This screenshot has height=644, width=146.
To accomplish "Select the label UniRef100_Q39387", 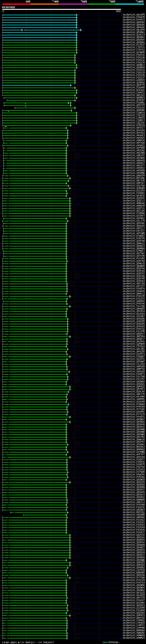I will point(134,100).
